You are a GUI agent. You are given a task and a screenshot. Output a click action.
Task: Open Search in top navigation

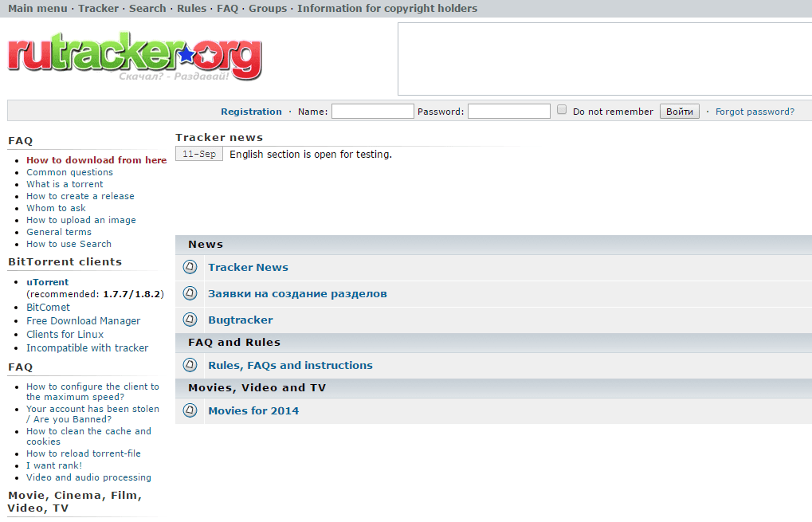click(147, 8)
